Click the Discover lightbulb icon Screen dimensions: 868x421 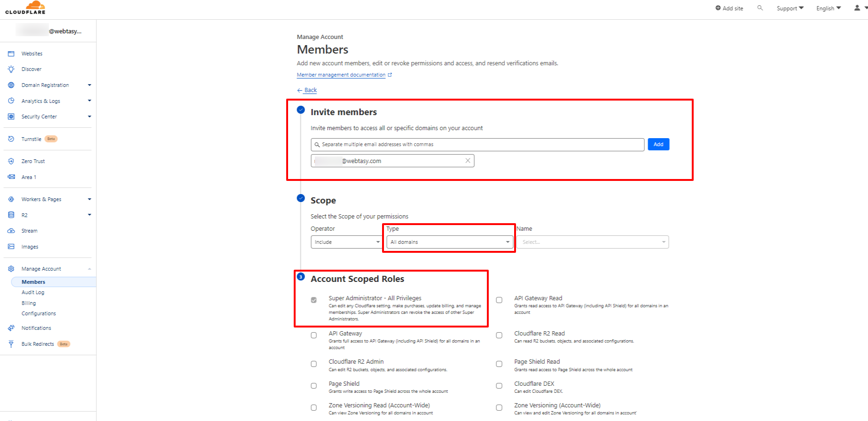coord(11,69)
